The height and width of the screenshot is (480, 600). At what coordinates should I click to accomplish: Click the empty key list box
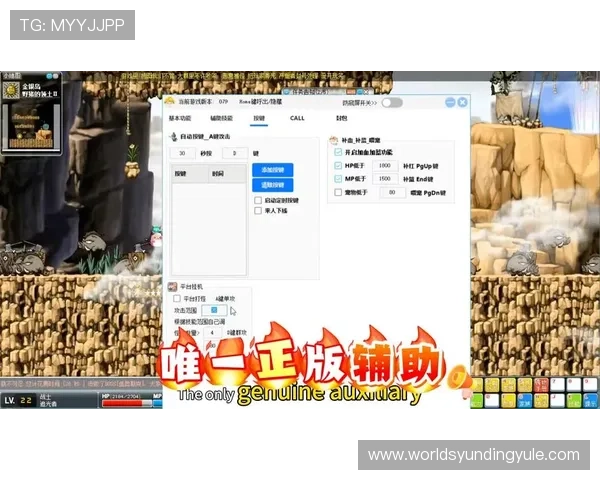[209, 229]
